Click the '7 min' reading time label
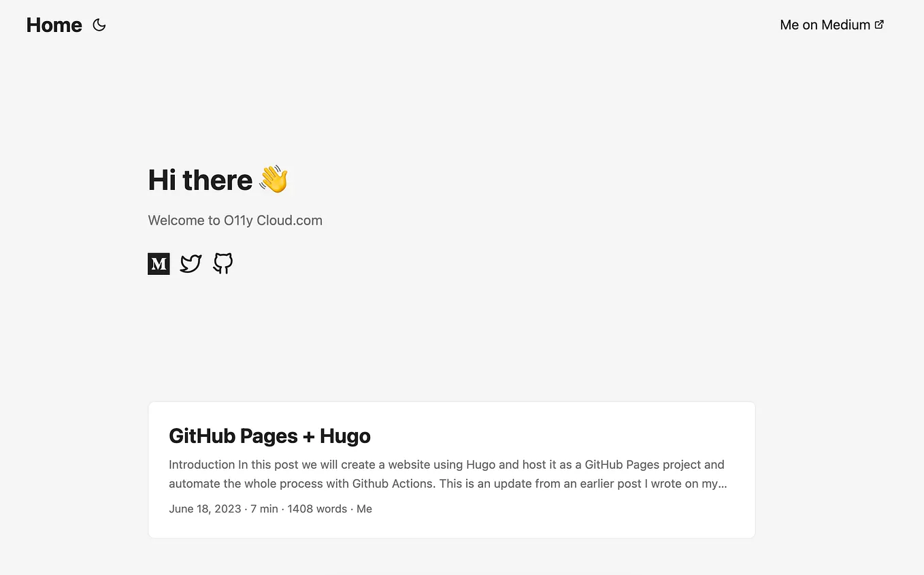Screen dimensions: 924x575 point(265,508)
